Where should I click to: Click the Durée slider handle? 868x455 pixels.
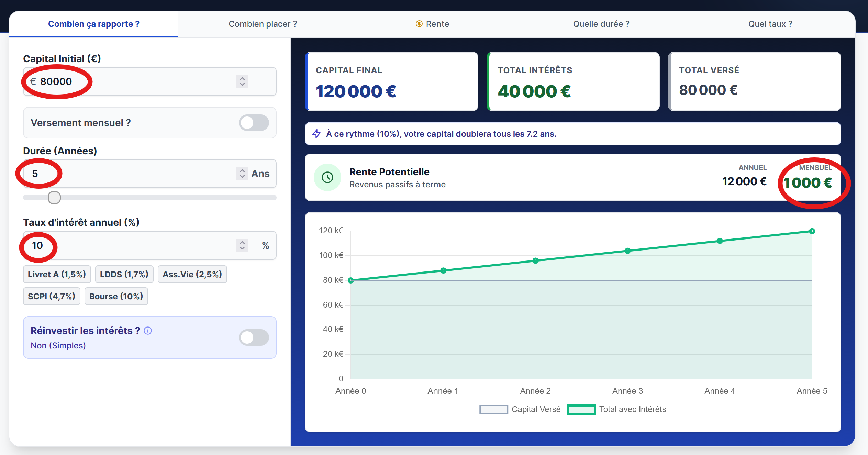[x=54, y=198]
